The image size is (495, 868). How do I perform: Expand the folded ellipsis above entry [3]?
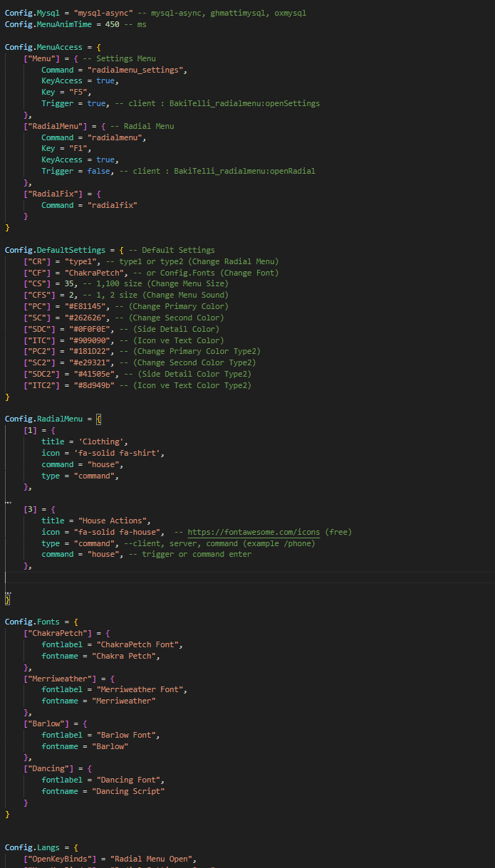tap(8, 501)
